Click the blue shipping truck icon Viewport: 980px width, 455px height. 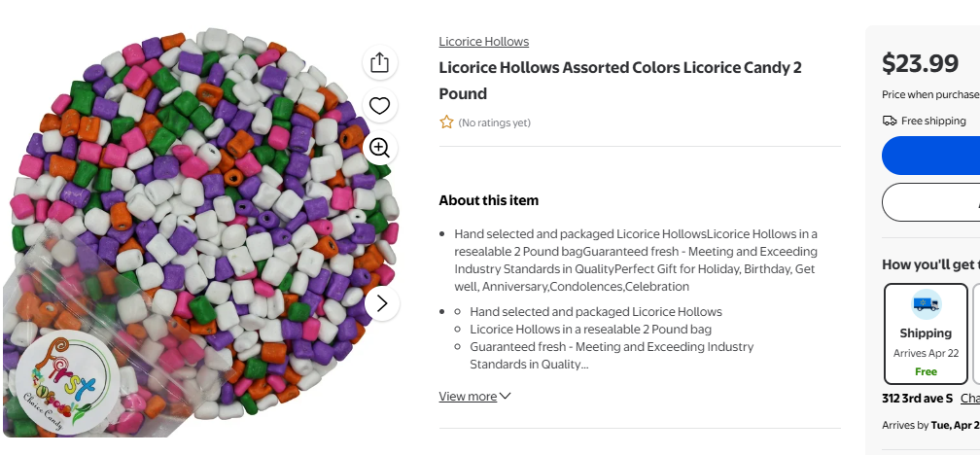click(926, 305)
